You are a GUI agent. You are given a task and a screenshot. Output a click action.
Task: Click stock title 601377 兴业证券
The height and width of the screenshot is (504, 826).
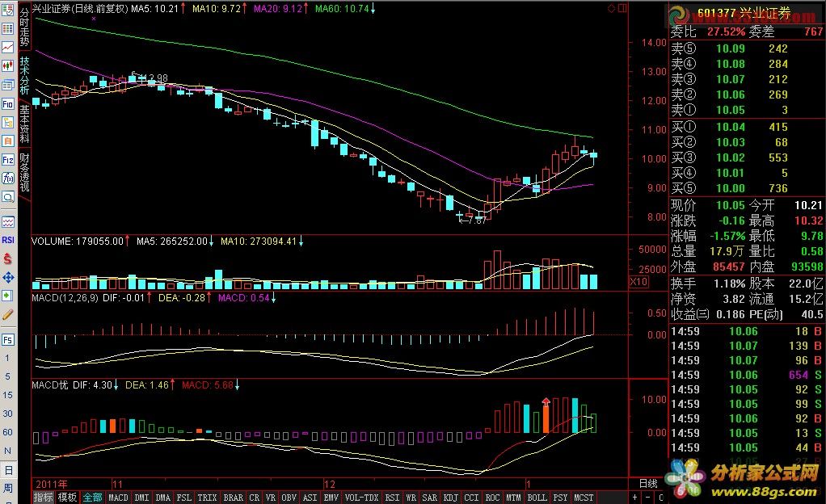[744, 13]
